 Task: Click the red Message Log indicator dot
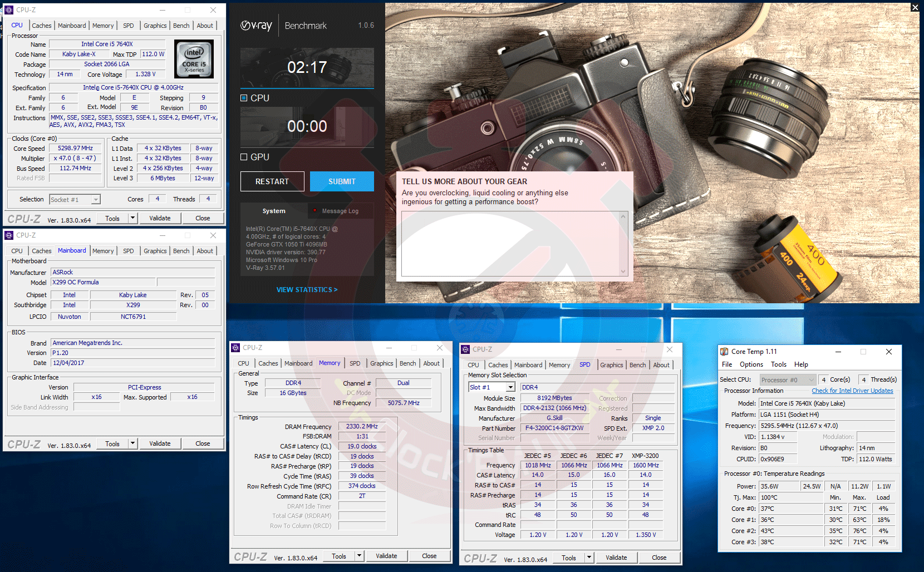315,211
